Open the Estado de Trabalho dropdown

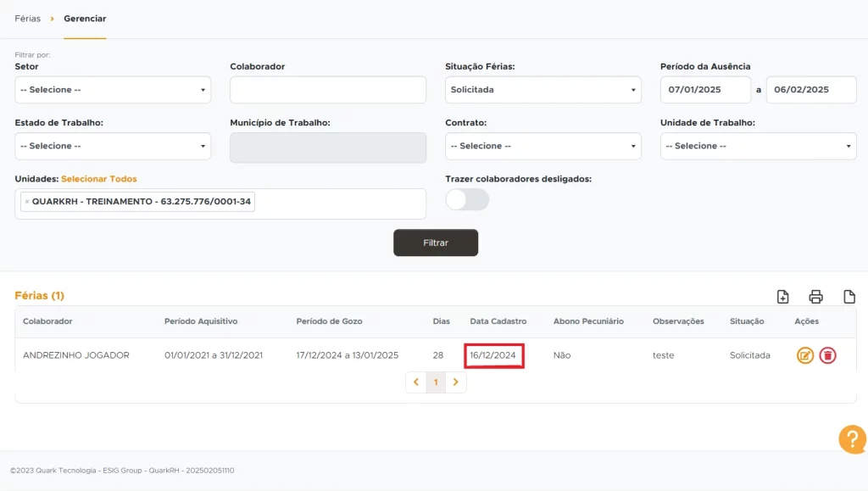click(x=113, y=146)
